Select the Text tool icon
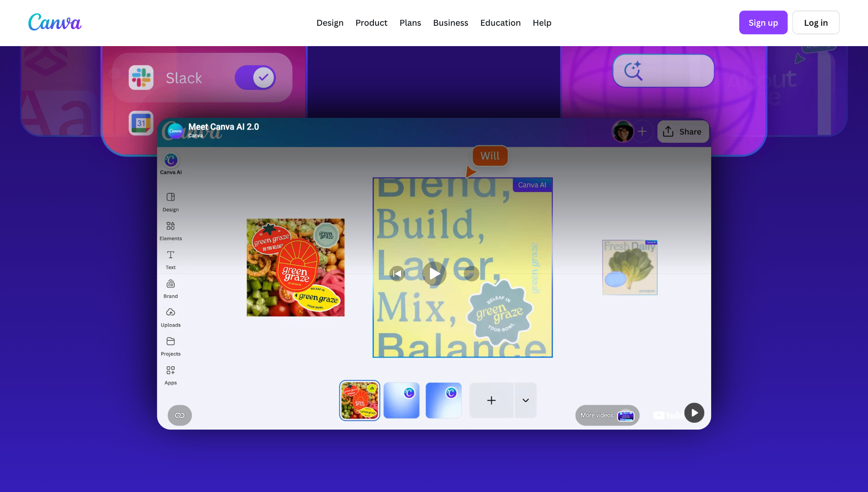Image resolution: width=868 pixels, height=492 pixels. click(170, 255)
